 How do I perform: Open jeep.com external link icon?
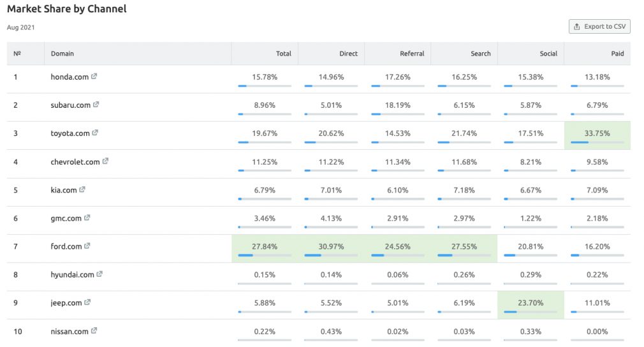[x=87, y=302]
